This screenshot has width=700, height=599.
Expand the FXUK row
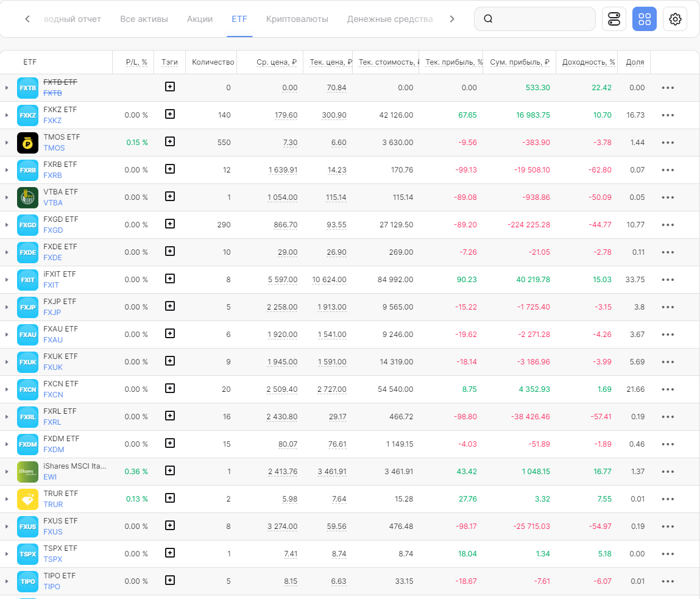pos(7,362)
